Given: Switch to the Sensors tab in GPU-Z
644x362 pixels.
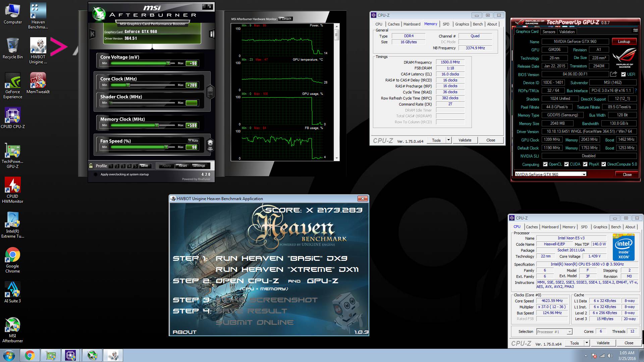Looking at the screenshot, I should coord(549,32).
